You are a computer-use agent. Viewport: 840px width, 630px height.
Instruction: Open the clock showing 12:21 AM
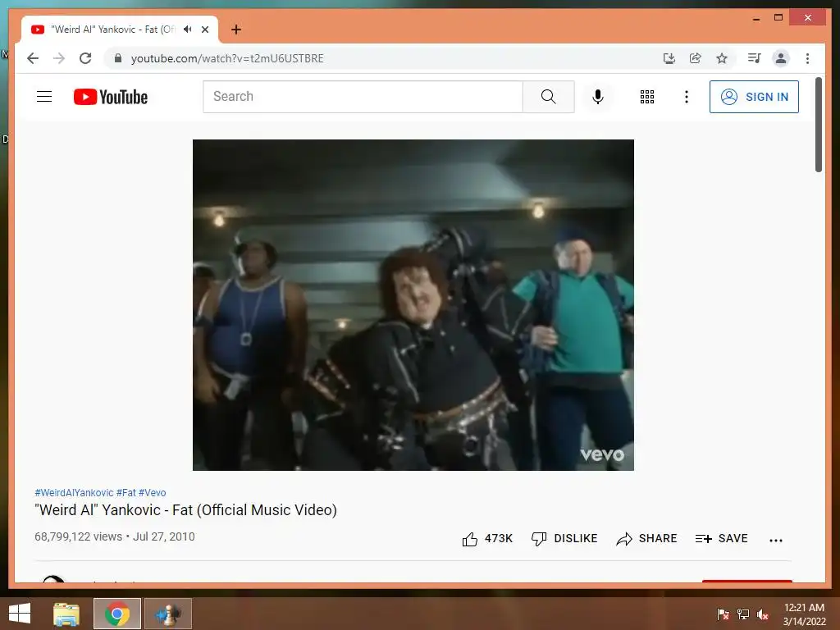[x=804, y=614]
